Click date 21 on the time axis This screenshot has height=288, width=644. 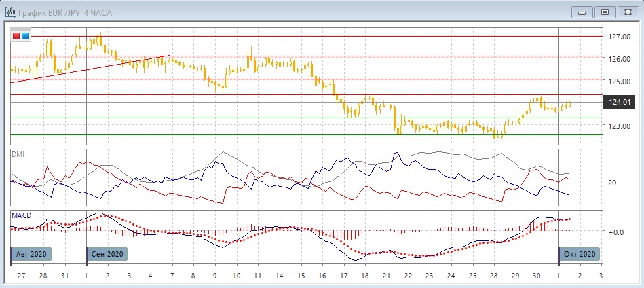386,277
